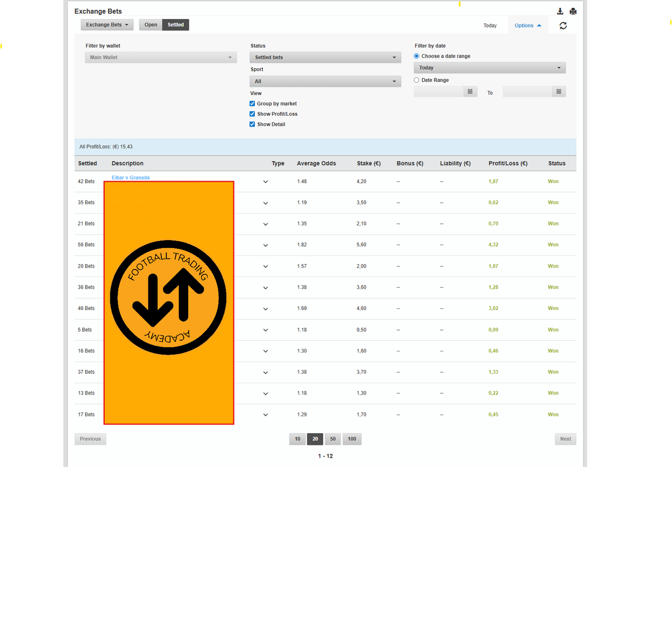Click the 3,02 profit value
The image size is (672, 620).
tap(493, 308)
